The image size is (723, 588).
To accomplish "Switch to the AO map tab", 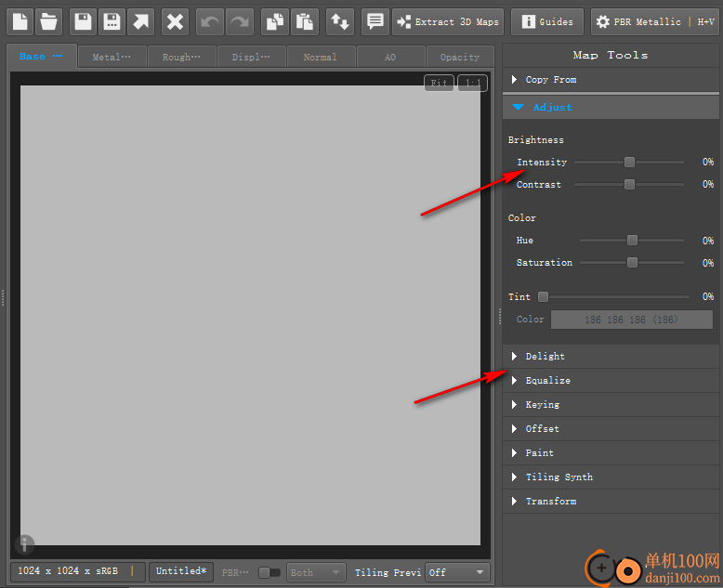I will pyautogui.click(x=390, y=58).
